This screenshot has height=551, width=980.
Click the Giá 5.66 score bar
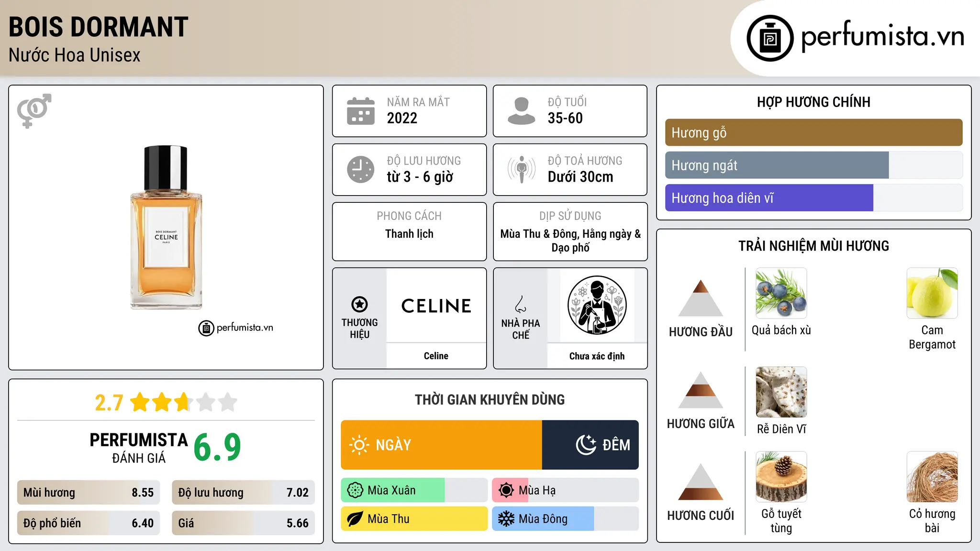243,523
